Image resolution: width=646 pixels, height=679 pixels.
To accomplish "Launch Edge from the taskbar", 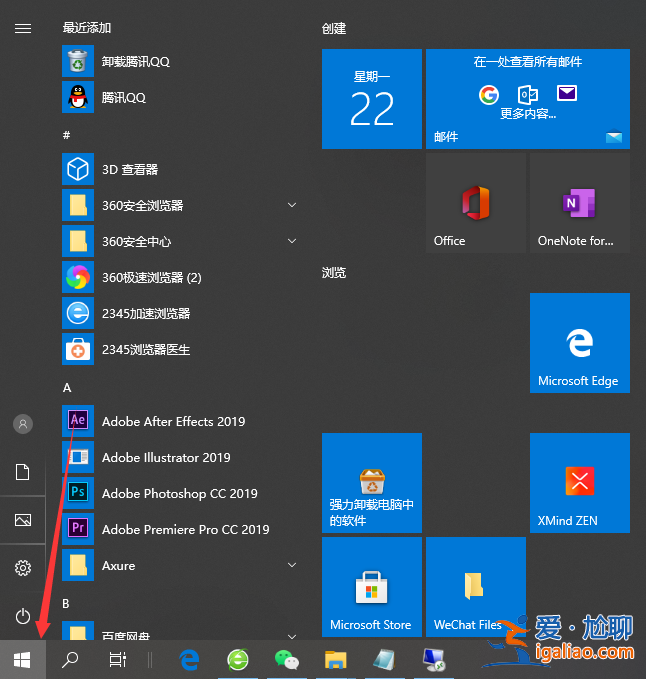I will [x=189, y=660].
